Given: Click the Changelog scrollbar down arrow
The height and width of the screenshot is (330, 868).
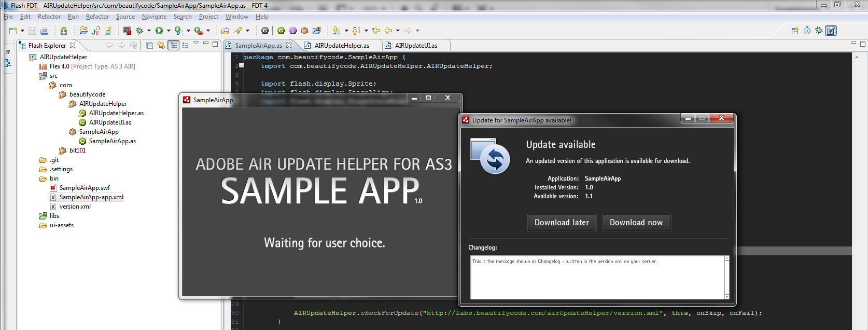Looking at the screenshot, I should click(x=726, y=296).
